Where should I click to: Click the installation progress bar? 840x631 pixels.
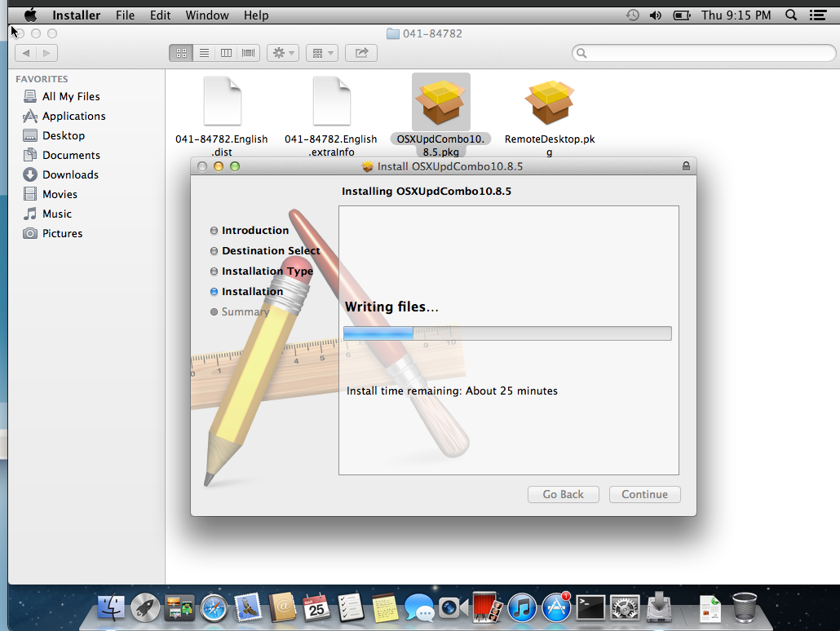507,333
